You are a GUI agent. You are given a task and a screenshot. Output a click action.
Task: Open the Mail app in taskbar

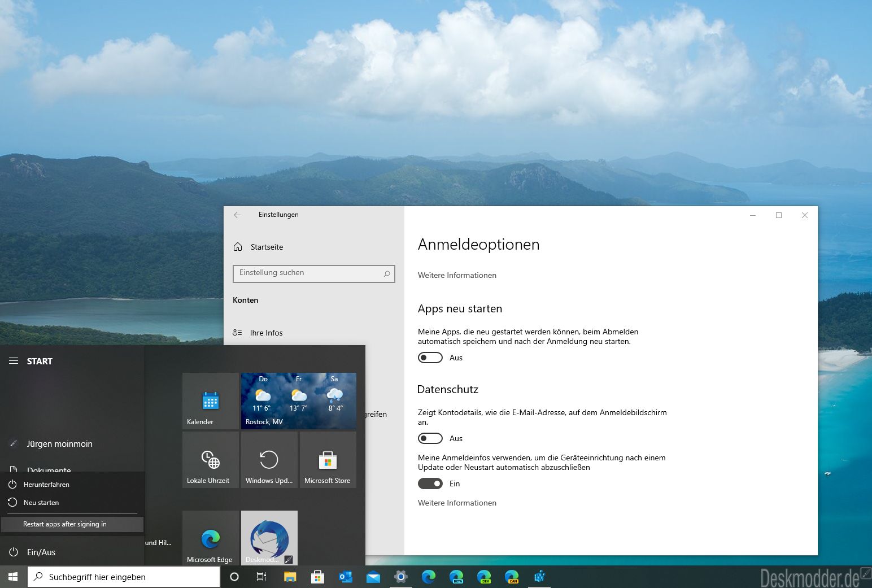(x=373, y=577)
